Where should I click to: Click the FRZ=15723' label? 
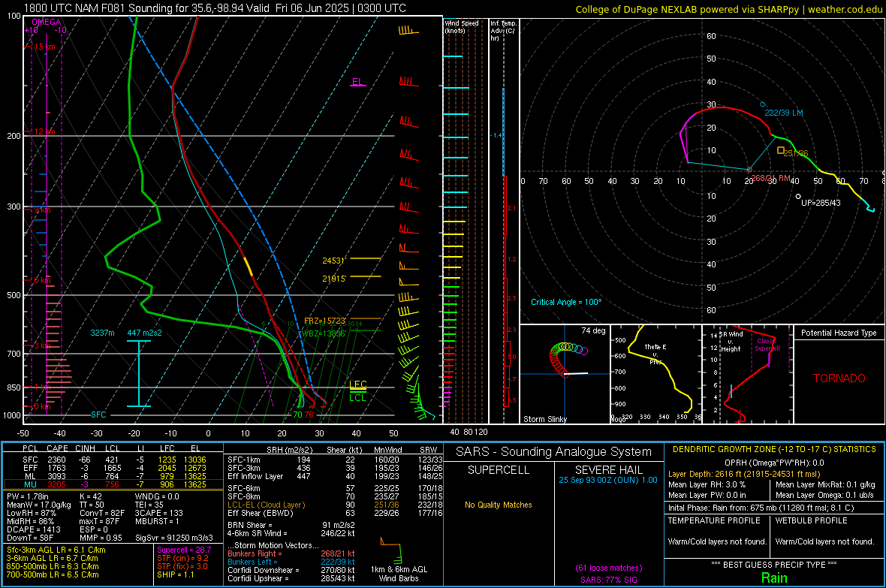(x=324, y=321)
